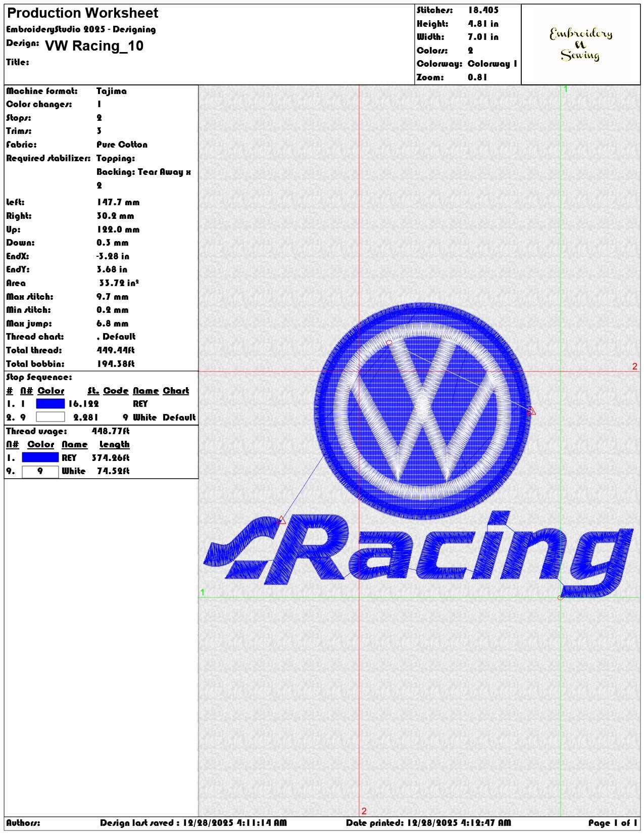The width and height of the screenshot is (644, 834).
Task: Click the Embroidery N Sewing logo
Action: click(581, 44)
